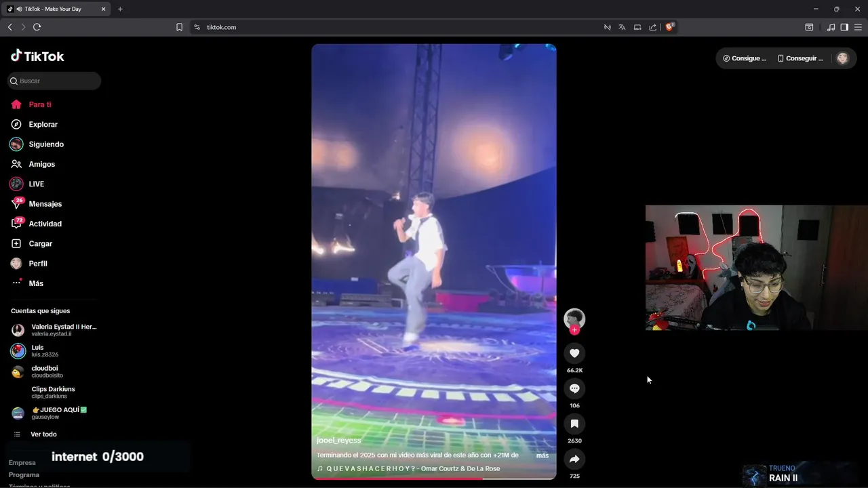Follow creator with red plus button

click(574, 330)
